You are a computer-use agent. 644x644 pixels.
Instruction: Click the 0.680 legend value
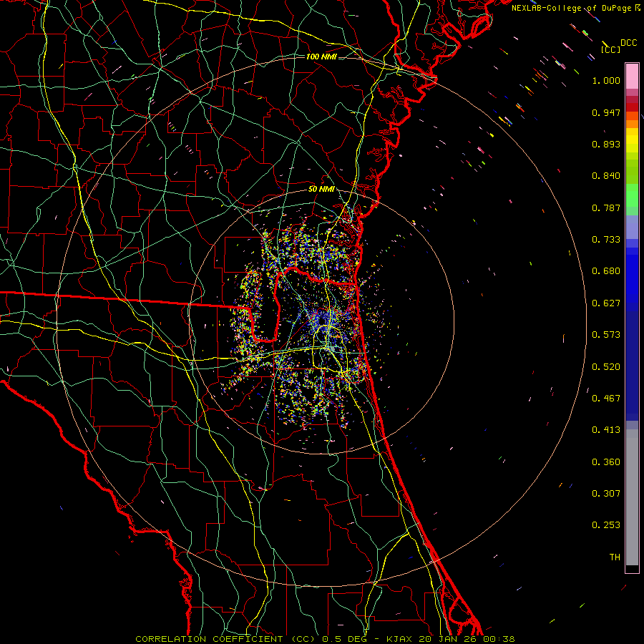pos(606,271)
